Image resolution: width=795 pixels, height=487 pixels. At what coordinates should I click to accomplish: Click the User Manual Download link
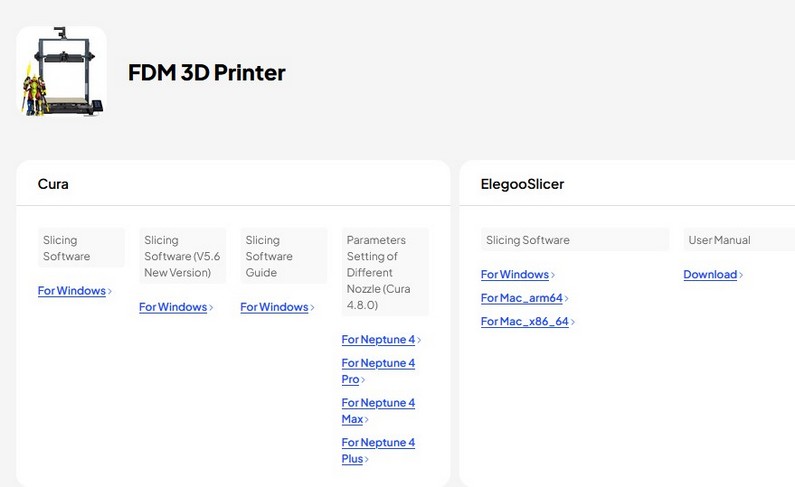click(x=710, y=274)
